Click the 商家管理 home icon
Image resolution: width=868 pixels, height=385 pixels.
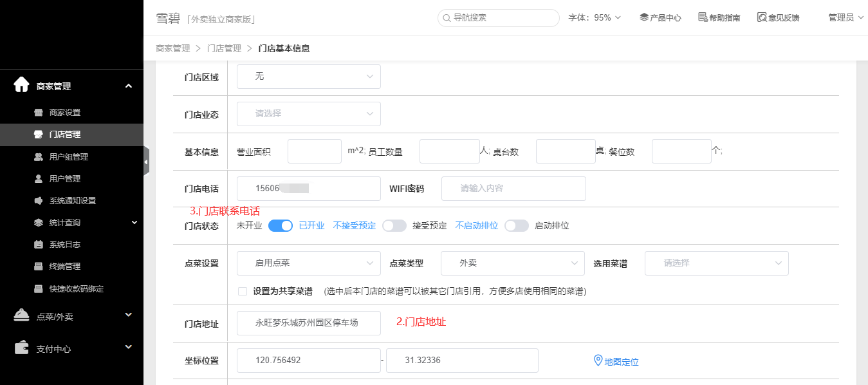(21, 85)
